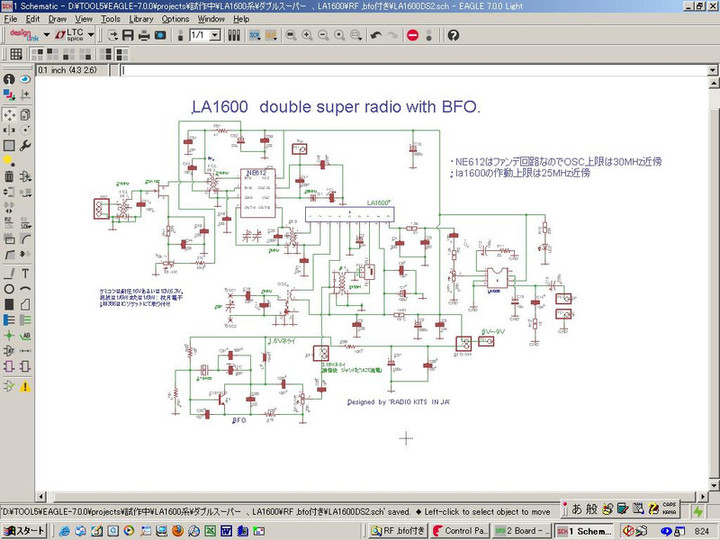The image size is (720, 540).
Task: Click the command line input field
Action: pos(400,71)
